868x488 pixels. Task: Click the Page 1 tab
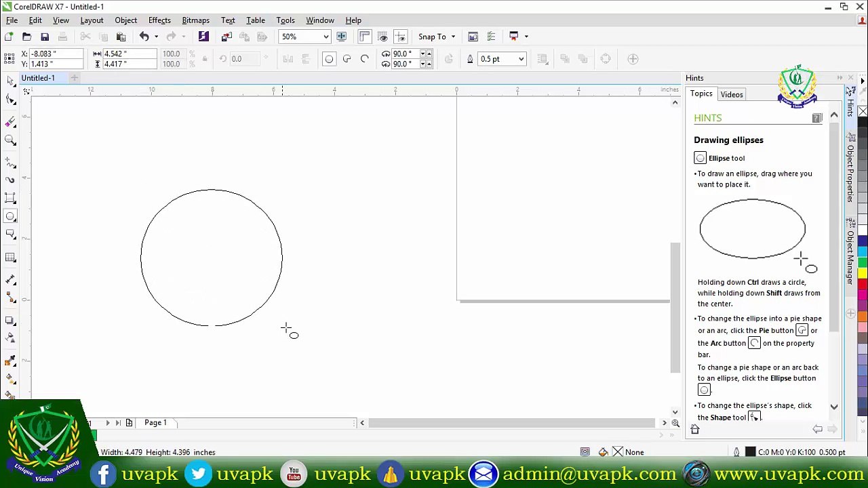[155, 422]
